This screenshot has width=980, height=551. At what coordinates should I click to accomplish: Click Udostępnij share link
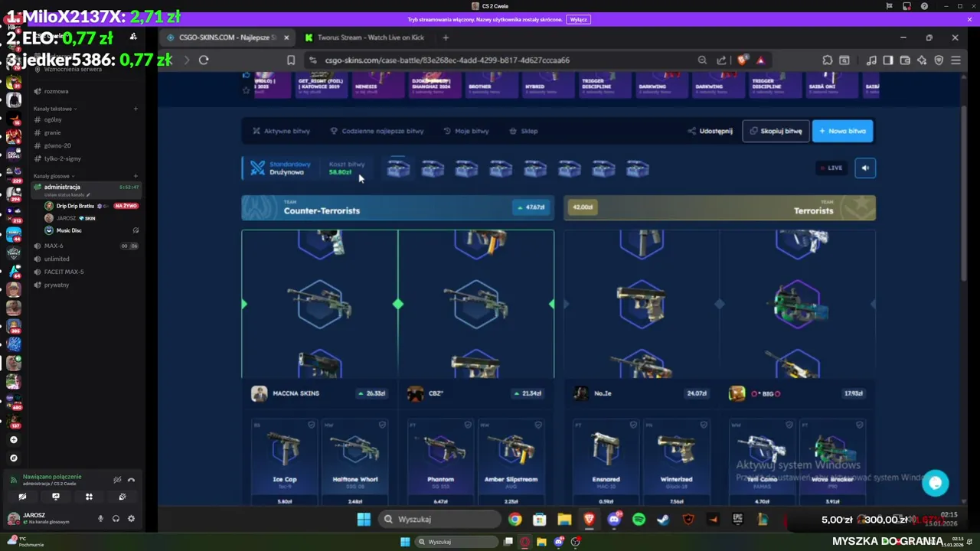pyautogui.click(x=710, y=131)
